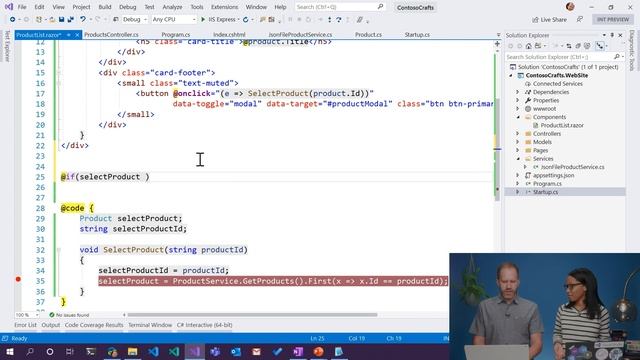640x360 pixels.
Task: Click the Home icon in Solution Explorer
Action: (529, 46)
